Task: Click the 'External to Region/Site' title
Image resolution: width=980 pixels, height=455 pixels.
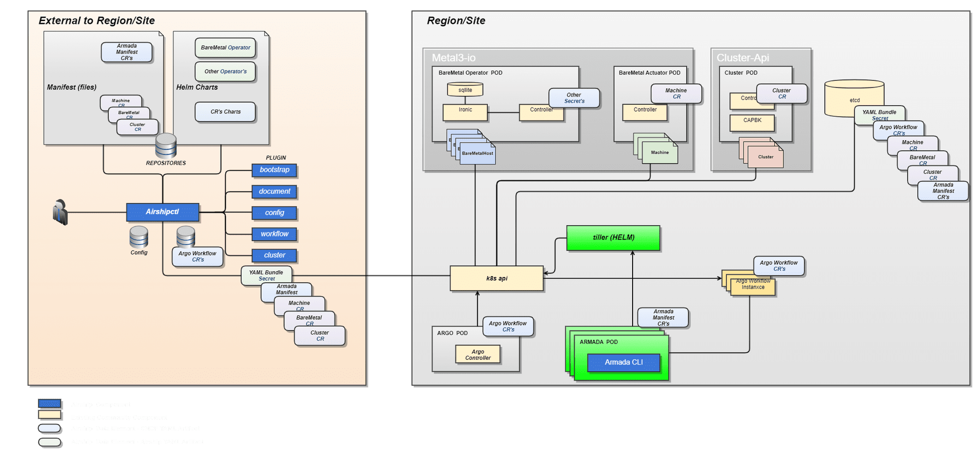Action: (97, 21)
